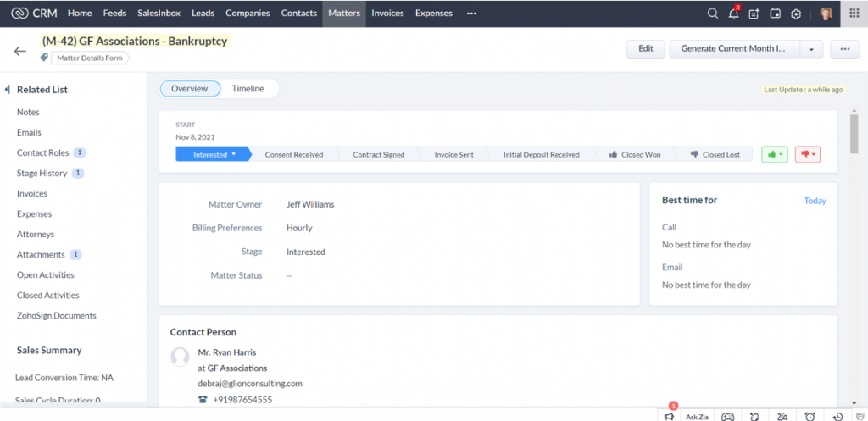Image resolution: width=868 pixels, height=421 pixels.
Task: Open Open Activities in Related List
Action: click(x=46, y=275)
